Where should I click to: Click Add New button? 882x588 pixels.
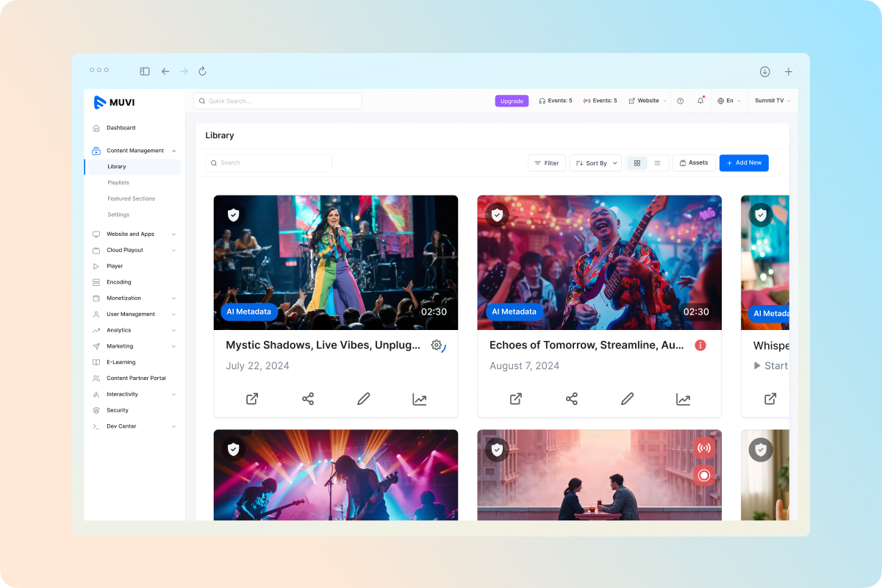pyautogui.click(x=744, y=163)
